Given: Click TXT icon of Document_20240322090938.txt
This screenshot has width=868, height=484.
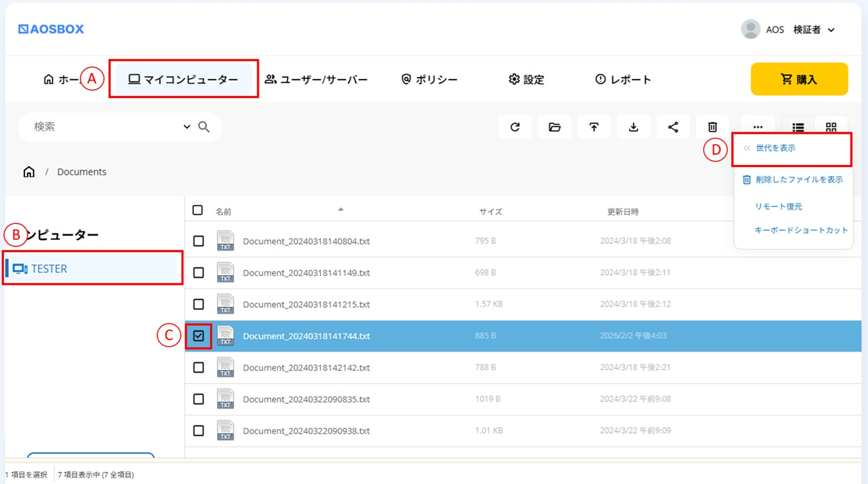Looking at the screenshot, I should point(225,431).
